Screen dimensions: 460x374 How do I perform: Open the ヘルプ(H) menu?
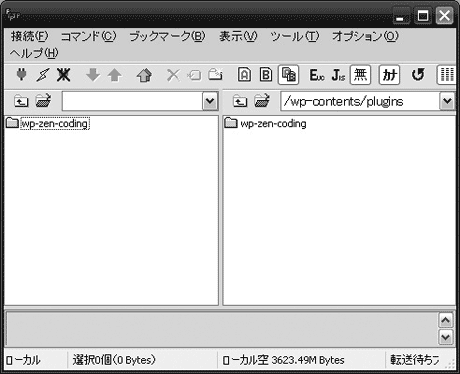pyautogui.click(x=34, y=53)
